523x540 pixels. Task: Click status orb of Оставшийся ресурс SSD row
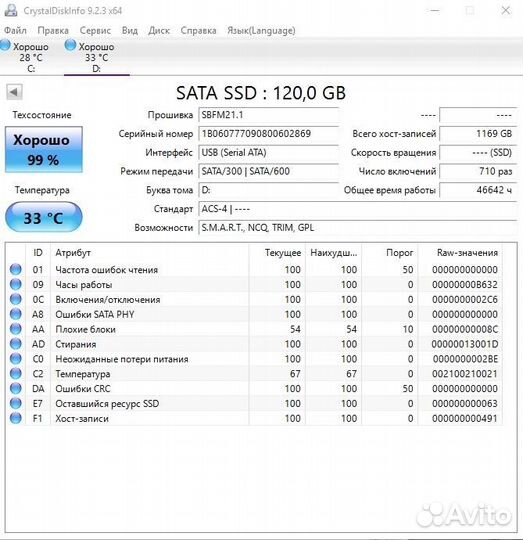15,403
